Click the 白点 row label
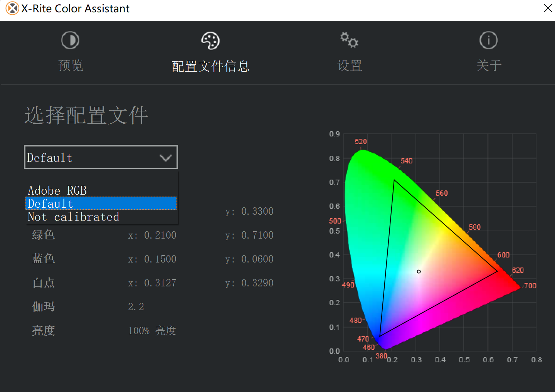Screen dimensions: 555x392 point(44,283)
